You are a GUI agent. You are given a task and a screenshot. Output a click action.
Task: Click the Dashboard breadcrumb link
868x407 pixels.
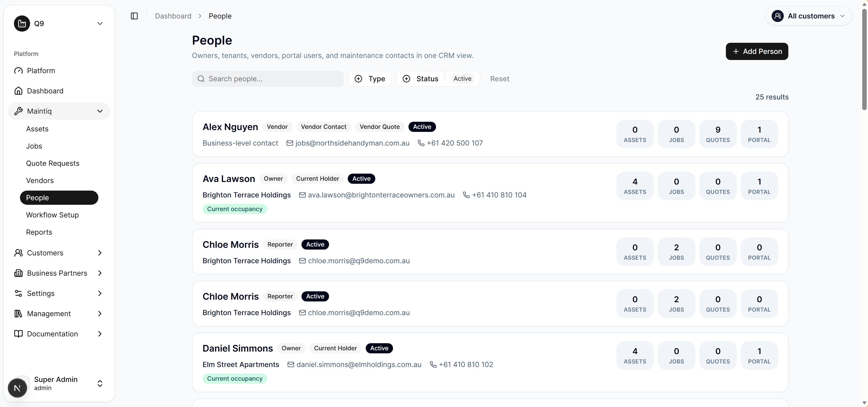point(173,16)
